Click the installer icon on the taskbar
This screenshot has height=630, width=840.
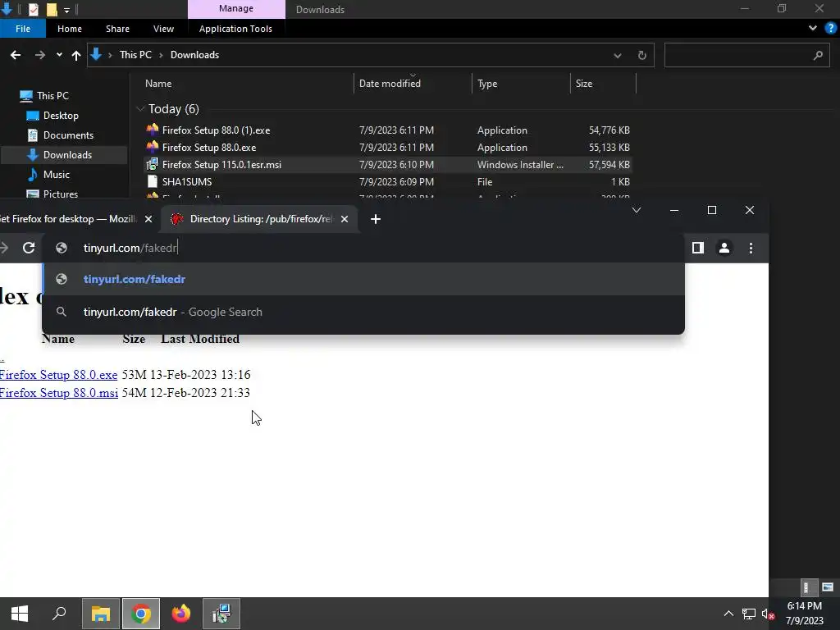click(221, 614)
